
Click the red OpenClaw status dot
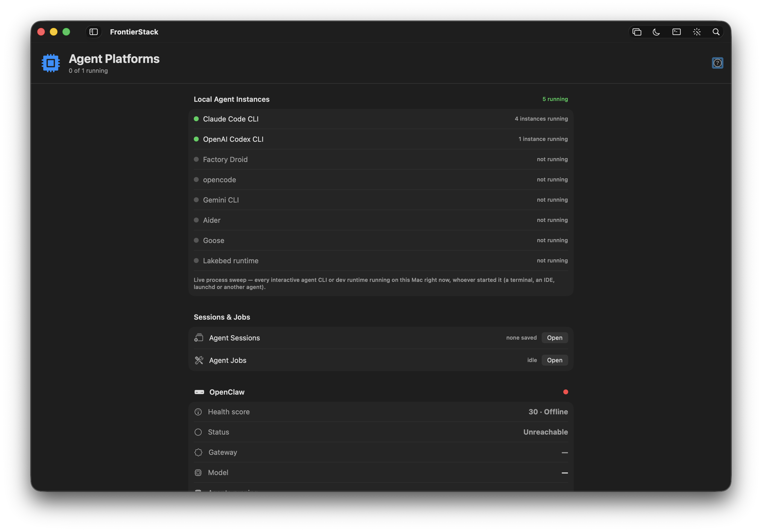[565, 392]
